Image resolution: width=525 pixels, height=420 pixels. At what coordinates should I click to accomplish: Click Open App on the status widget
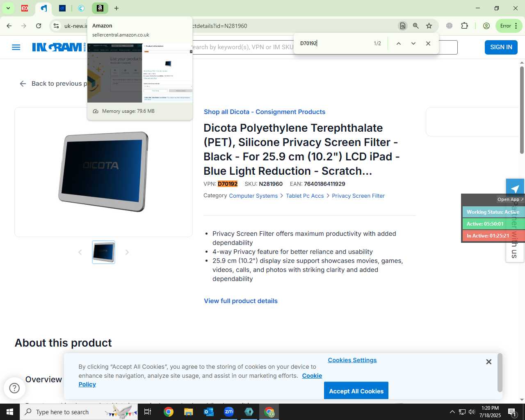tap(511, 199)
